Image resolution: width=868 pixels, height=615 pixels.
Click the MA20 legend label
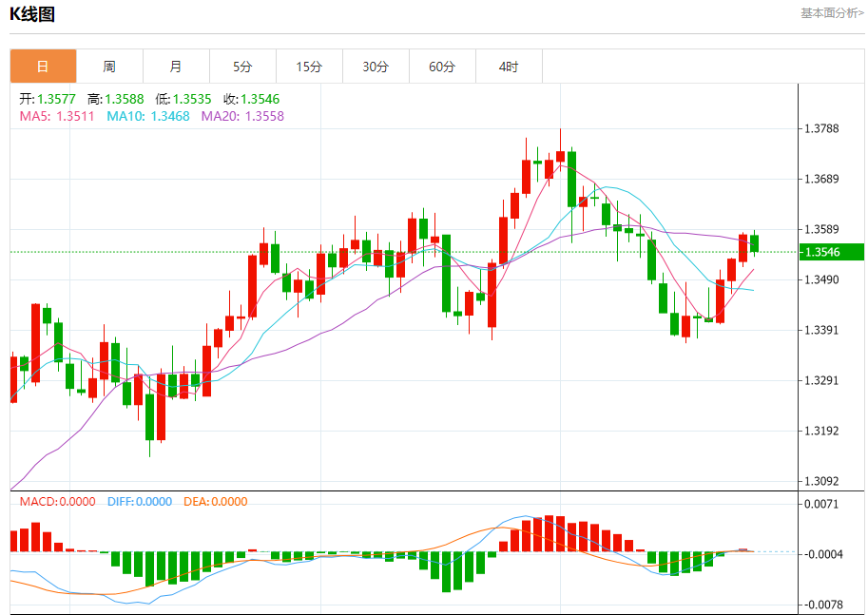(242, 116)
